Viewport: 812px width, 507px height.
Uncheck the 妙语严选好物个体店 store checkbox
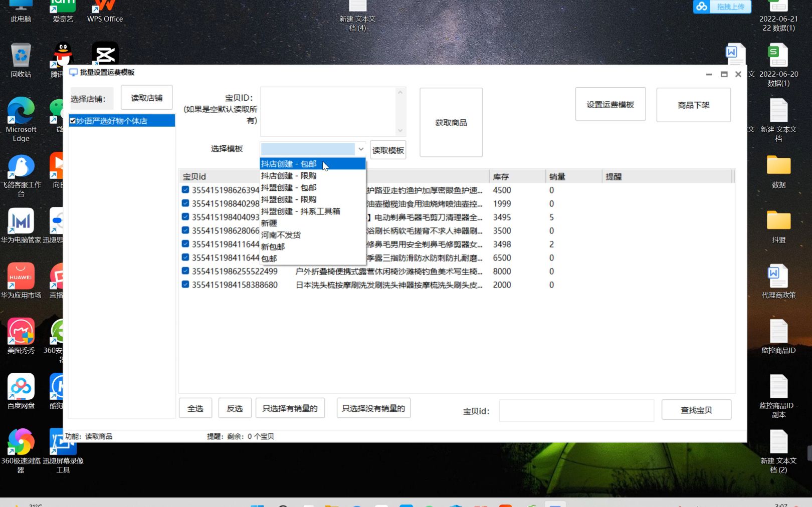pos(73,120)
